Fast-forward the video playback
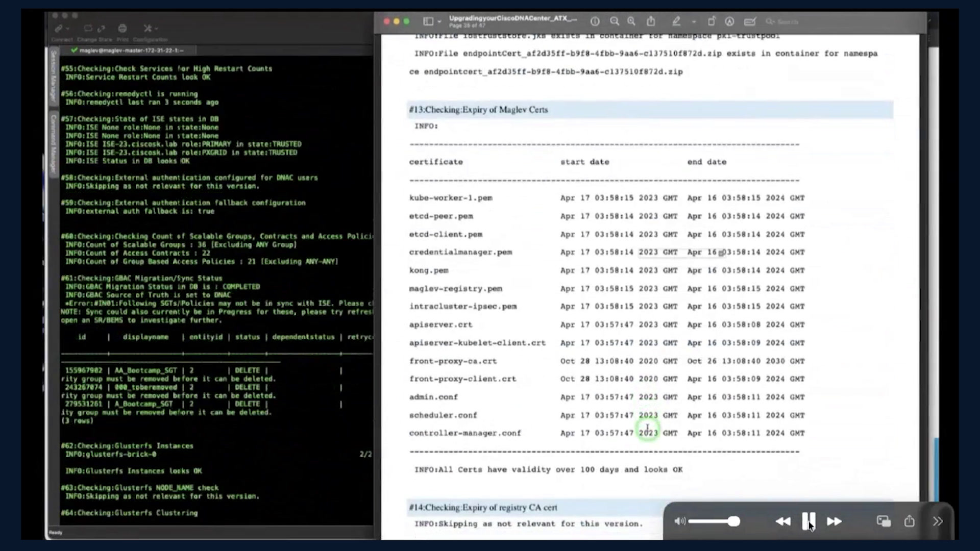This screenshot has width=980, height=551. click(x=835, y=521)
